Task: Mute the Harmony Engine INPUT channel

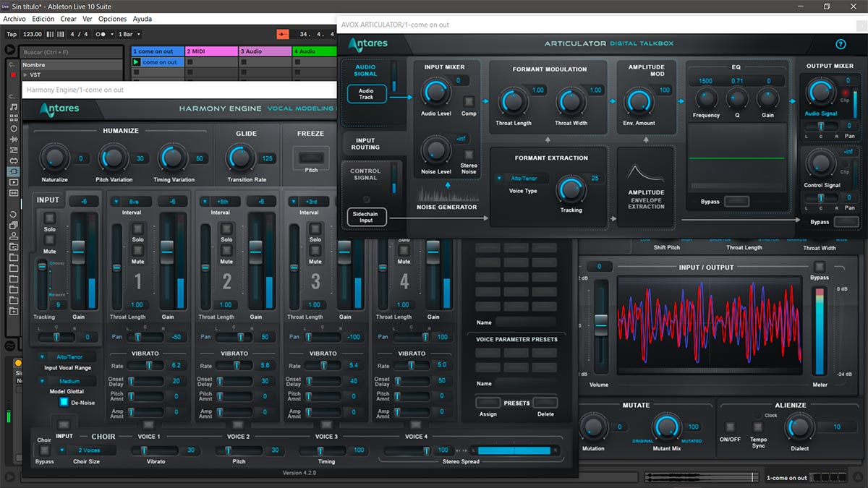Action: pos(49,240)
